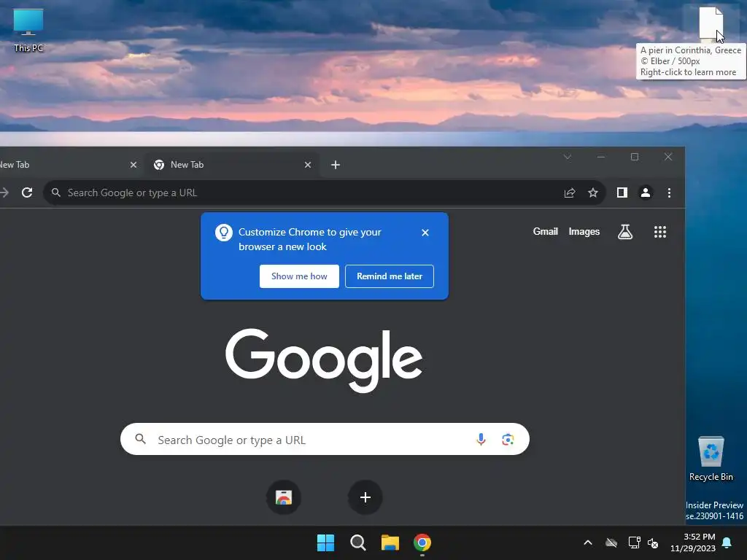The height and width of the screenshot is (560, 747).
Task: Select the This PC desktop icon
Action: tap(28, 30)
